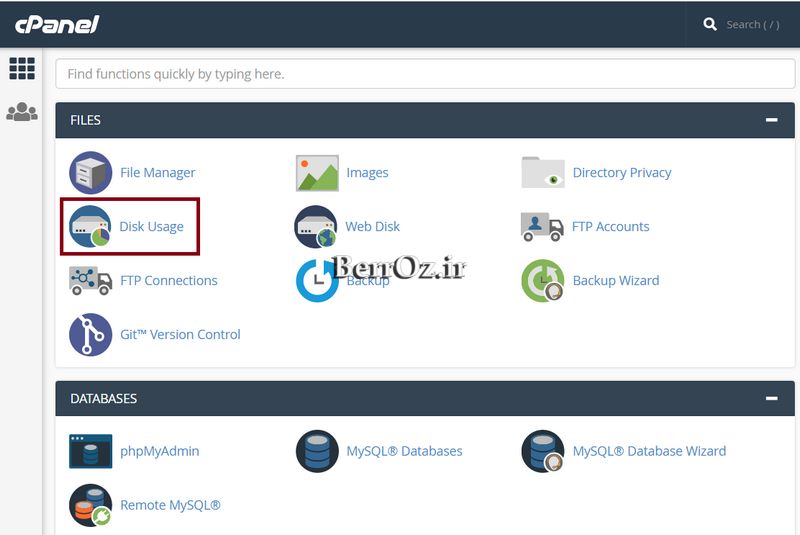Open the MySQL Database Wizard link
Screen dimensions: 800x535
tap(649, 451)
